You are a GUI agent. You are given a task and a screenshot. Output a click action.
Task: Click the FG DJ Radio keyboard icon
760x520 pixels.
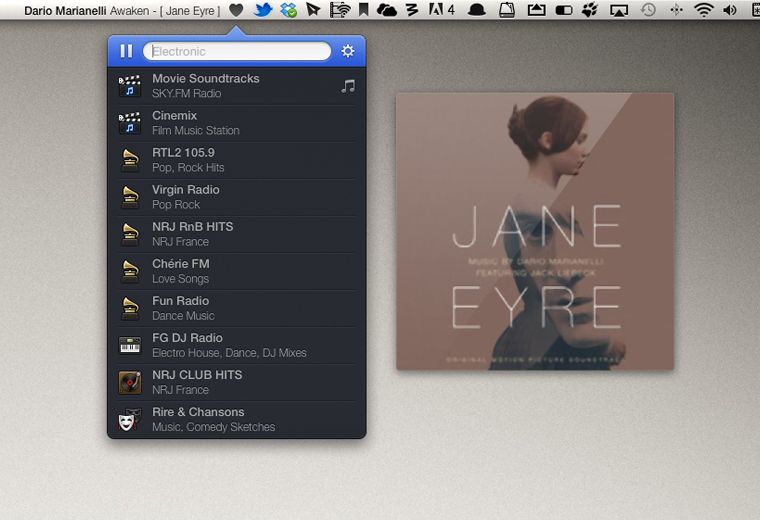coord(130,345)
